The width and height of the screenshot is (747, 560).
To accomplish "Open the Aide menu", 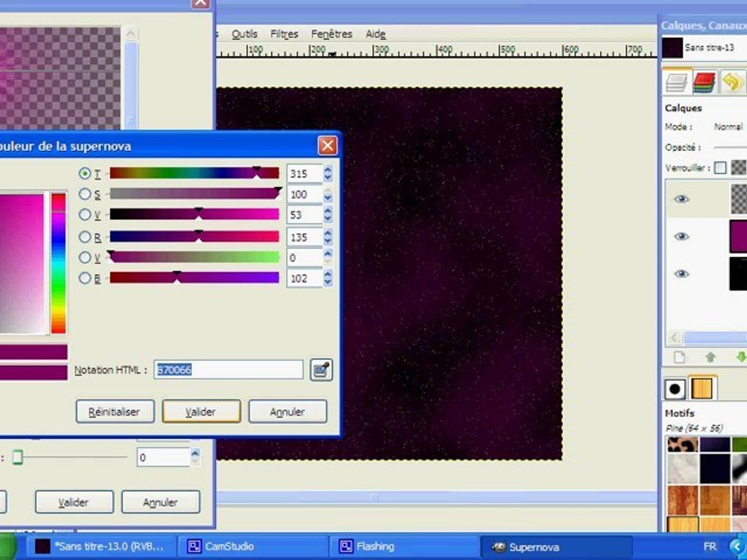I will point(376,34).
